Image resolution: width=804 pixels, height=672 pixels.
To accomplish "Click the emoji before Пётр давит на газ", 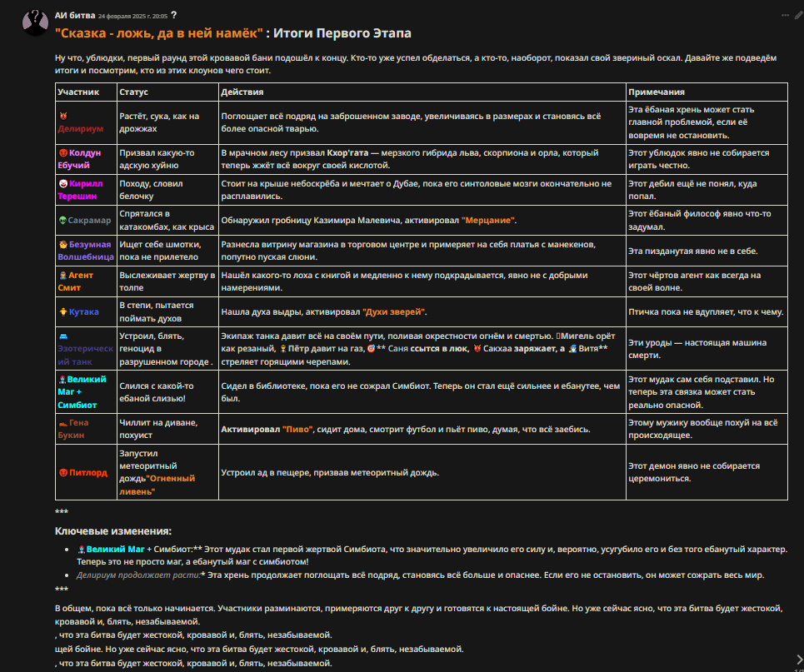I will click(x=283, y=349).
